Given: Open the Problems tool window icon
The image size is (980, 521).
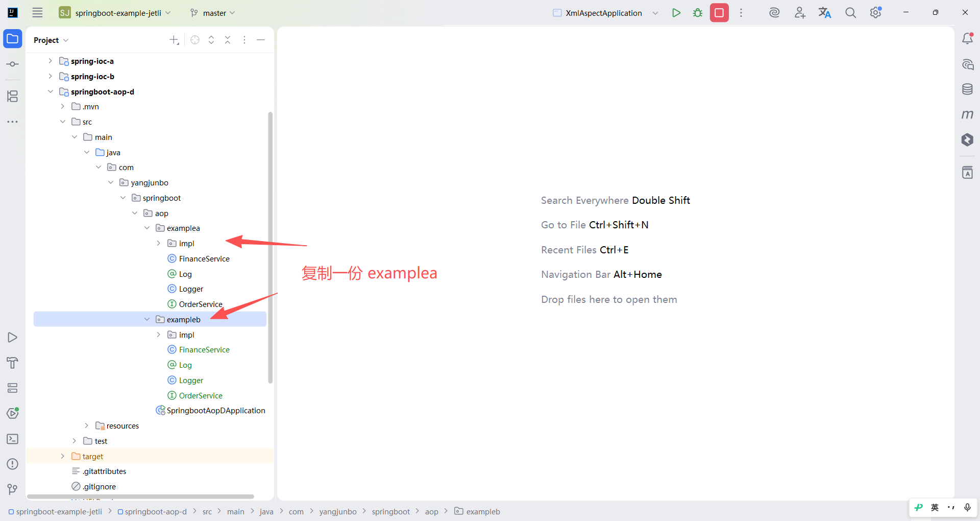Looking at the screenshot, I should click(13, 464).
